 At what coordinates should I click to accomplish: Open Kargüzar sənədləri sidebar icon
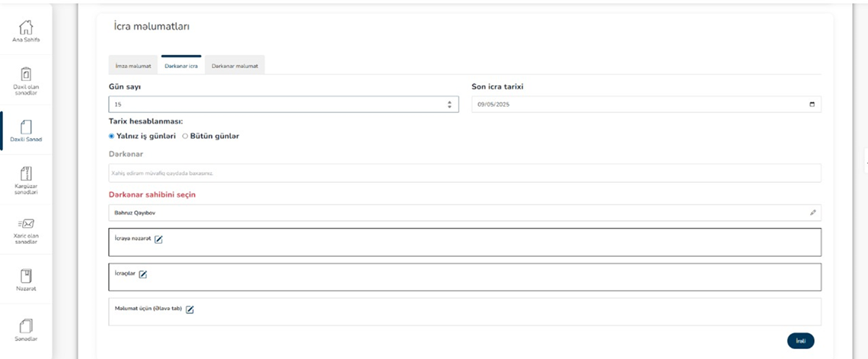26,173
